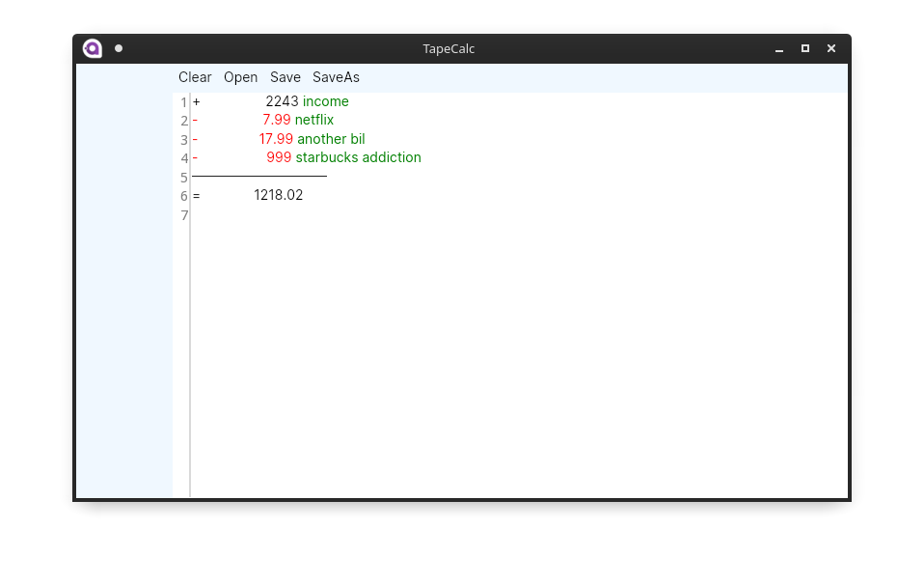Image resolution: width=924 pixels, height=584 pixels.
Task: Click the minus operator before 7.99
Action: (x=195, y=121)
